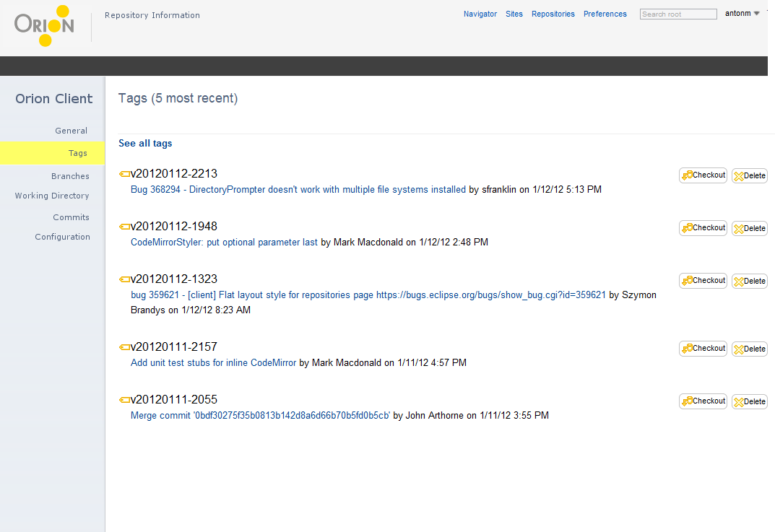Select General in the sidebar

click(72, 131)
